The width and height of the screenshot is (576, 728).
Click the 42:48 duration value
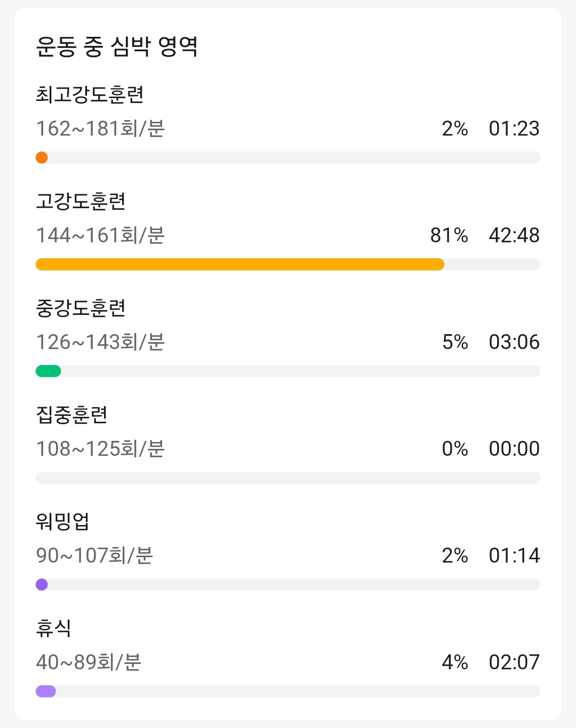click(x=514, y=235)
